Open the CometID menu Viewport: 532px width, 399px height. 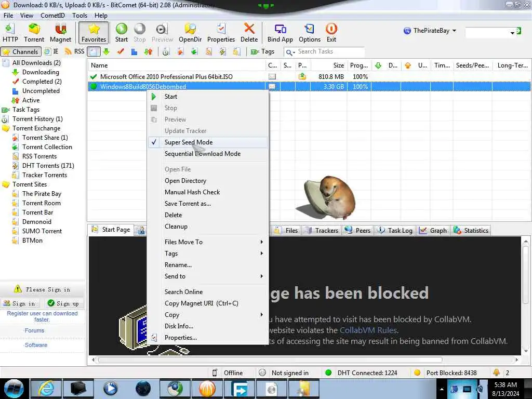pyautogui.click(x=52, y=16)
